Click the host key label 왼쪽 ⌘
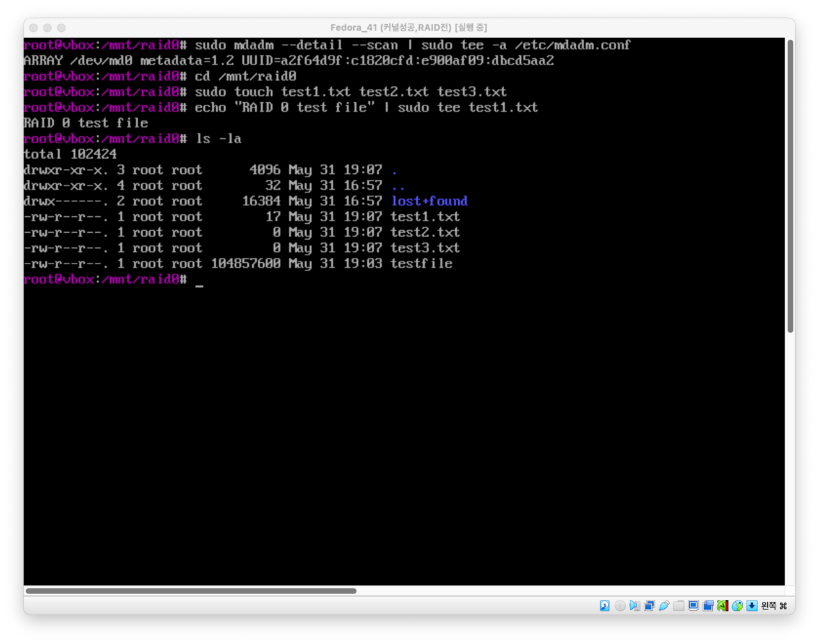819x644 pixels. tap(774, 605)
